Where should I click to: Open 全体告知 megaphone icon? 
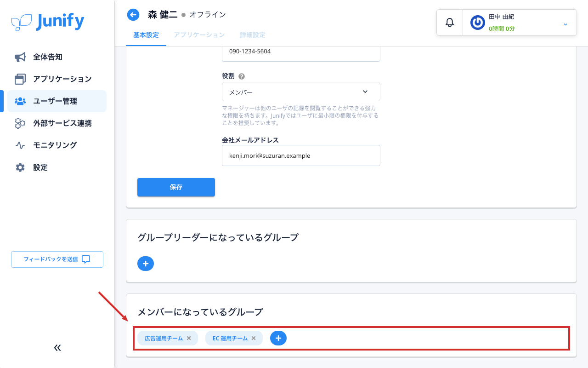point(20,57)
